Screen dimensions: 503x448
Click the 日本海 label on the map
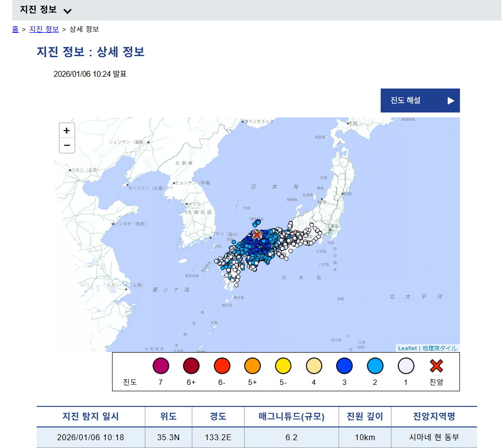[274, 187]
